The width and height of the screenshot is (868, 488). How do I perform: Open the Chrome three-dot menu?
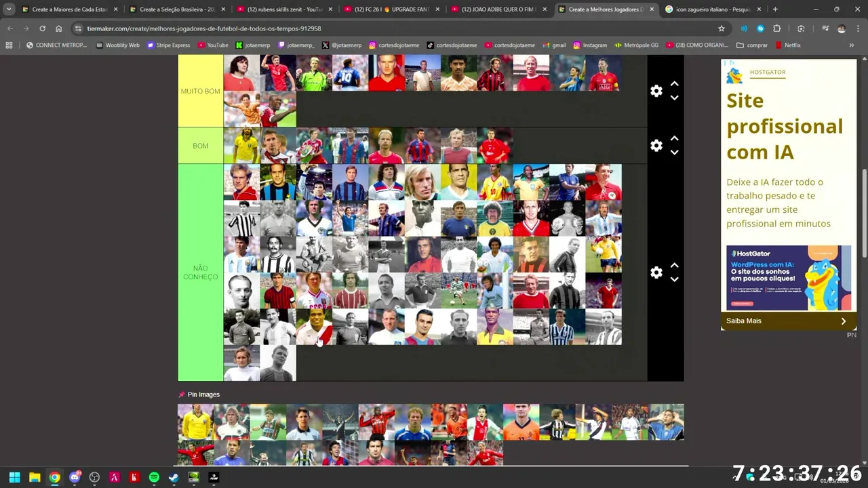pyautogui.click(x=858, y=28)
